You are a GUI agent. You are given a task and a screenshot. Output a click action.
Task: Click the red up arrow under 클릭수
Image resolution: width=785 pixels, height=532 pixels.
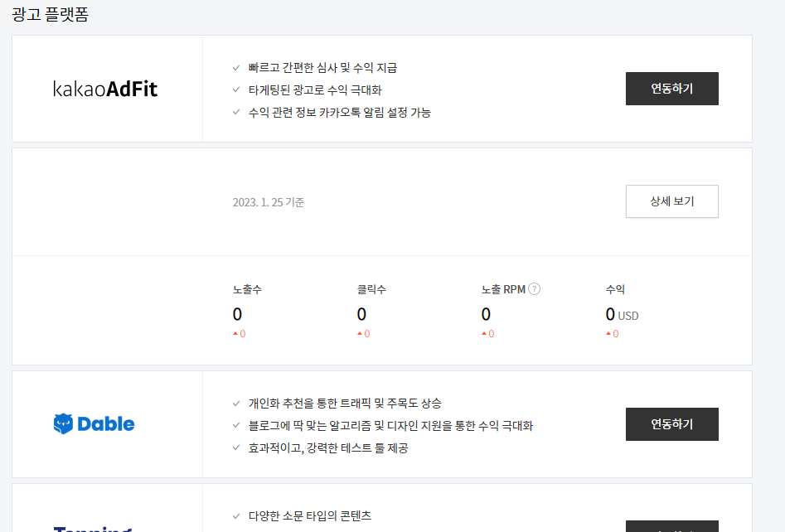click(x=360, y=333)
